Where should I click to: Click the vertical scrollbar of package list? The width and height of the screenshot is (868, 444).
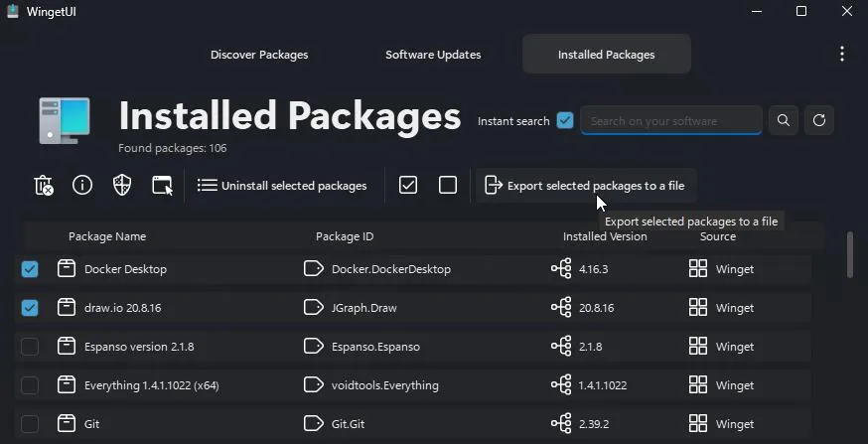[x=850, y=254]
